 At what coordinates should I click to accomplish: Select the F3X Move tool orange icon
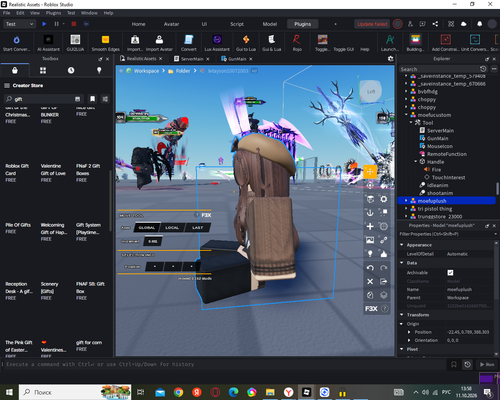point(370,172)
